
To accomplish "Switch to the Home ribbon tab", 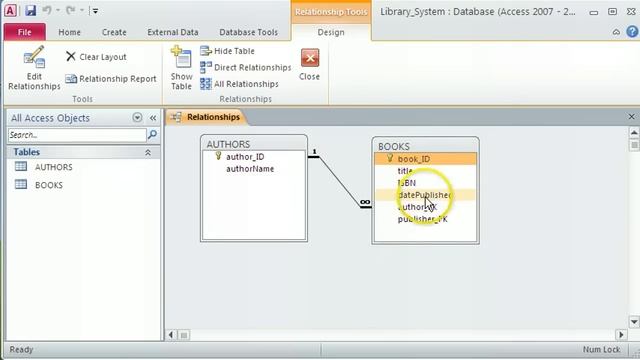I will 69,32.
